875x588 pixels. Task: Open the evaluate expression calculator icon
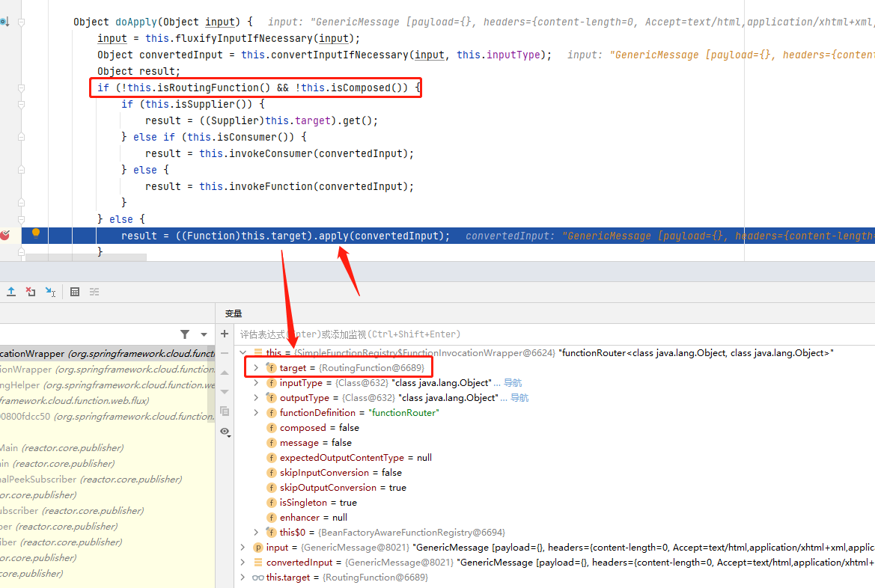(x=75, y=291)
